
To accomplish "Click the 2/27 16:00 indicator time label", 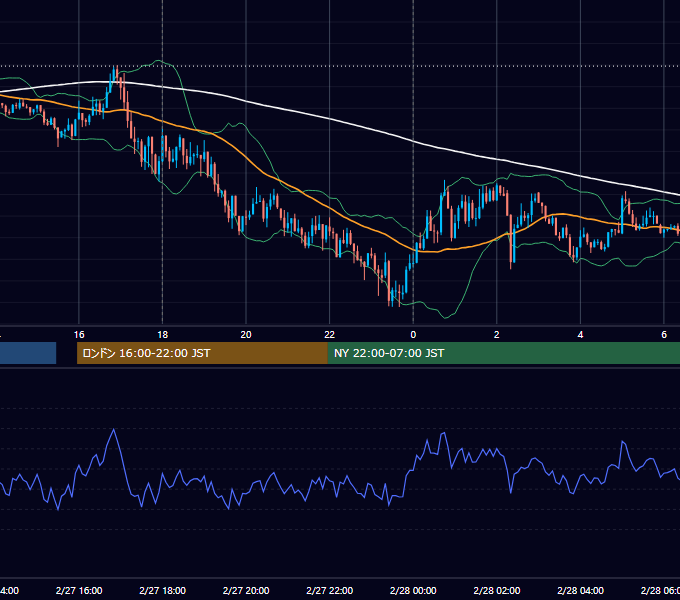I will (79, 590).
